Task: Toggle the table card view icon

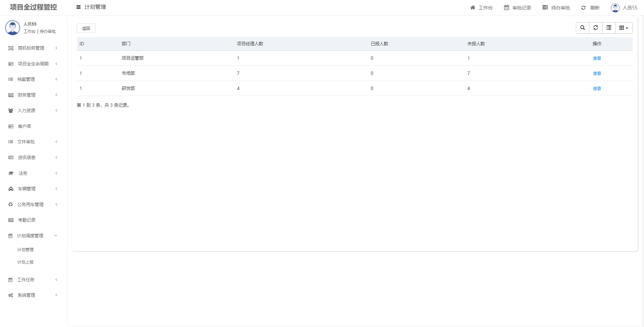Action: click(609, 28)
